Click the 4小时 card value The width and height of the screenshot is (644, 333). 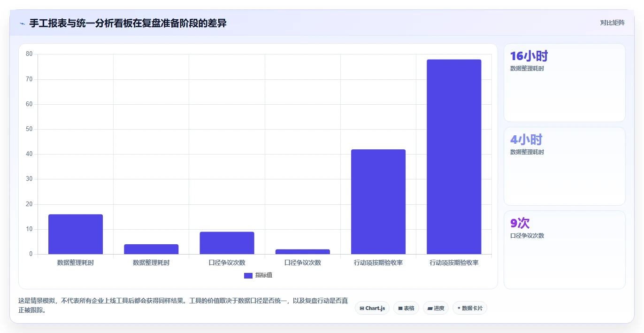[x=526, y=139]
